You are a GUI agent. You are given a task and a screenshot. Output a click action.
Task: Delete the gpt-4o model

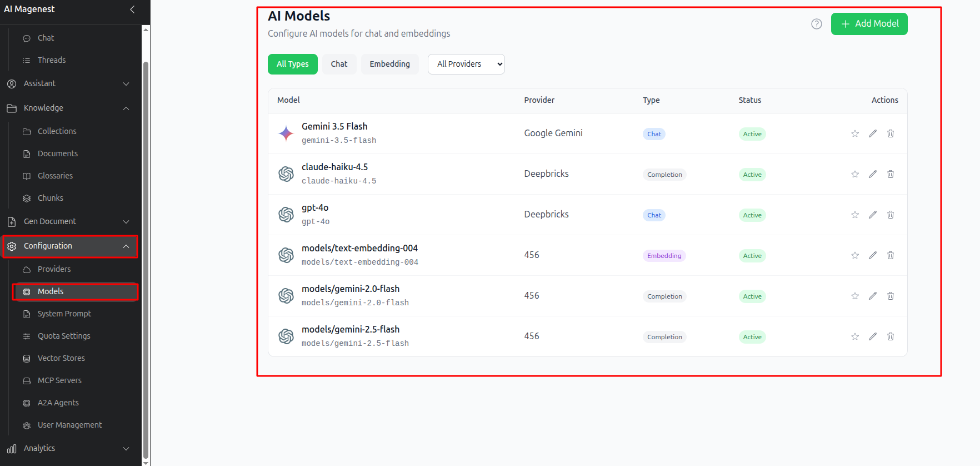891,215
